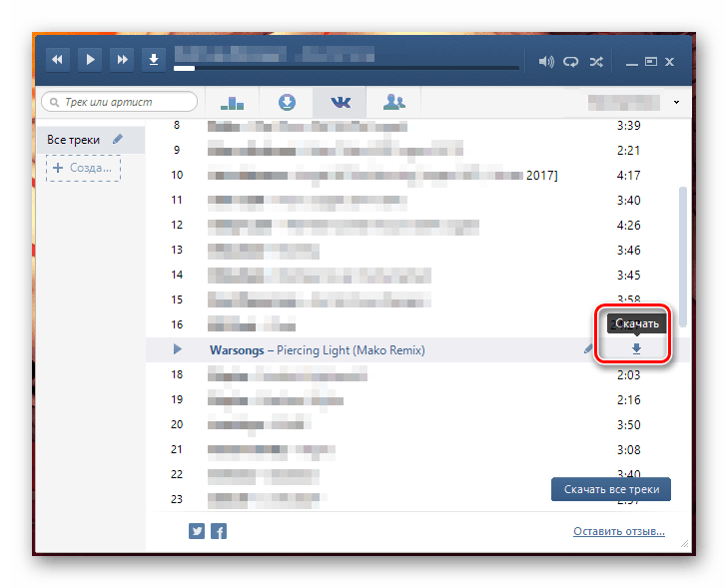Edit the 'Все треки' playlist with pencil icon
Viewport: 728px width, 588px height.
coord(118,140)
